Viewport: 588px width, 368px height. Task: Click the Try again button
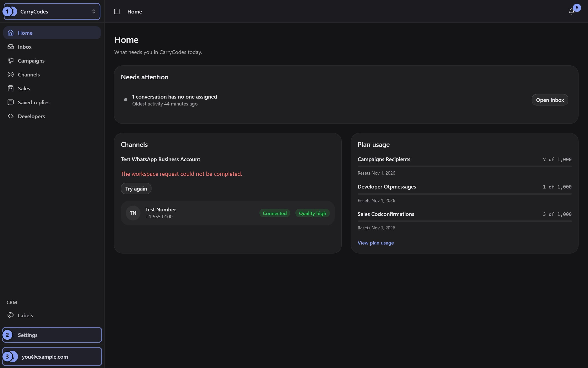tap(136, 189)
